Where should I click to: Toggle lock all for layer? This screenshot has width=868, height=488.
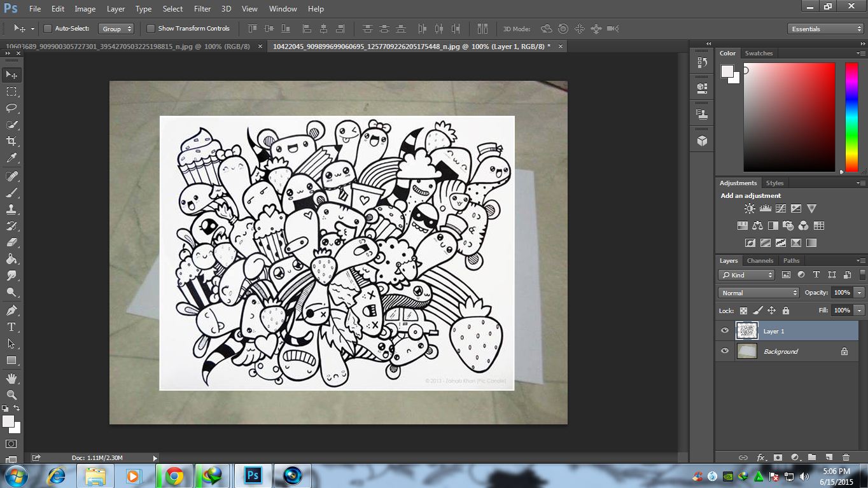click(x=786, y=310)
